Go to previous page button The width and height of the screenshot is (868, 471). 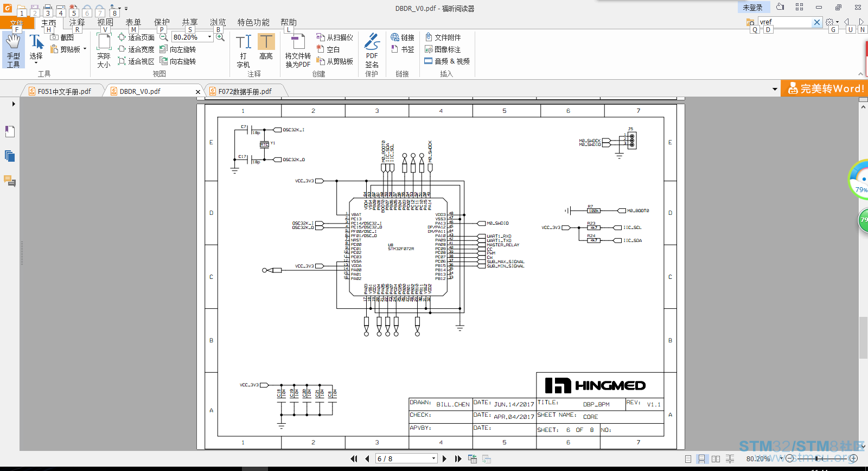[x=367, y=459]
